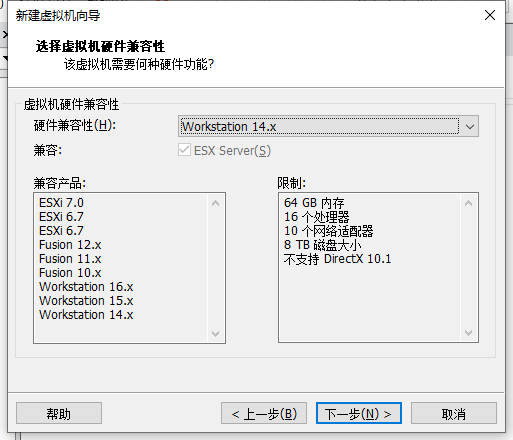The width and height of the screenshot is (513, 440).
Task: Click the 8 TB 磁盘大小 limitation entry
Action: 322,245
